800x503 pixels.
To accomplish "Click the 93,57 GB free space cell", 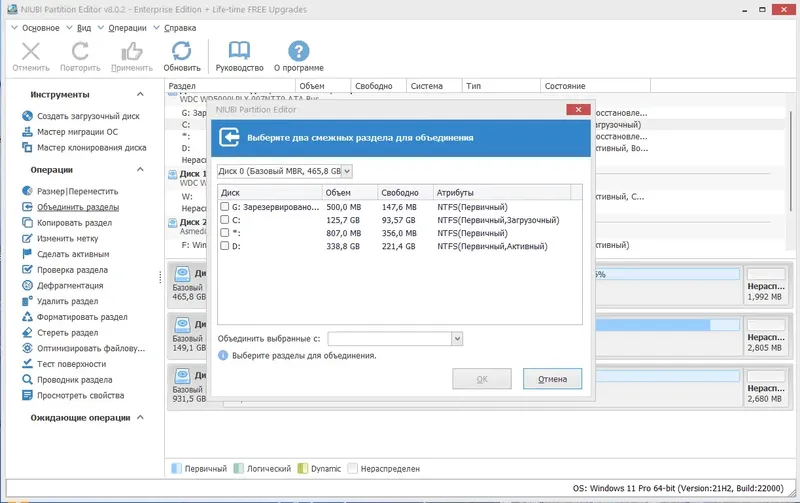I will pyautogui.click(x=398, y=220).
